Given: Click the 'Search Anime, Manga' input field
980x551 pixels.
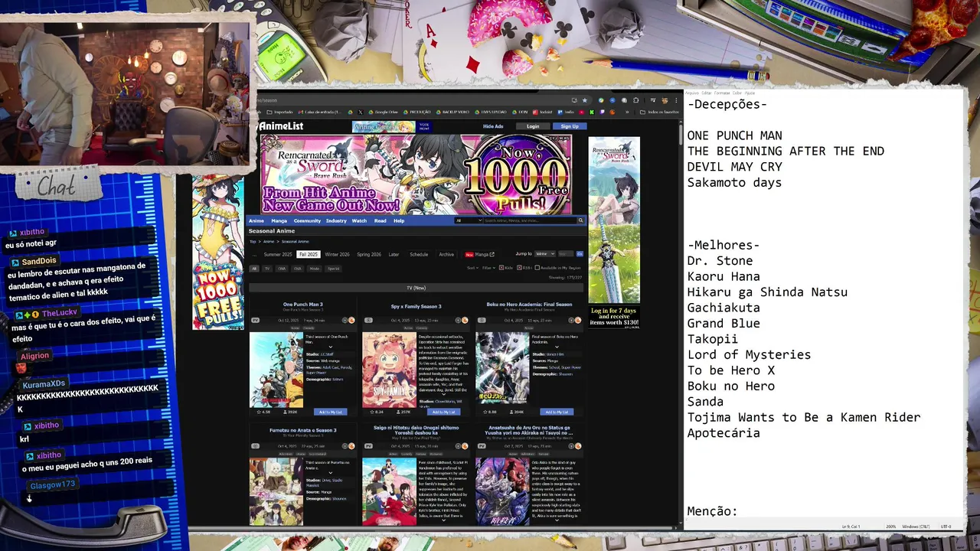Looking at the screenshot, I should pyautogui.click(x=530, y=220).
